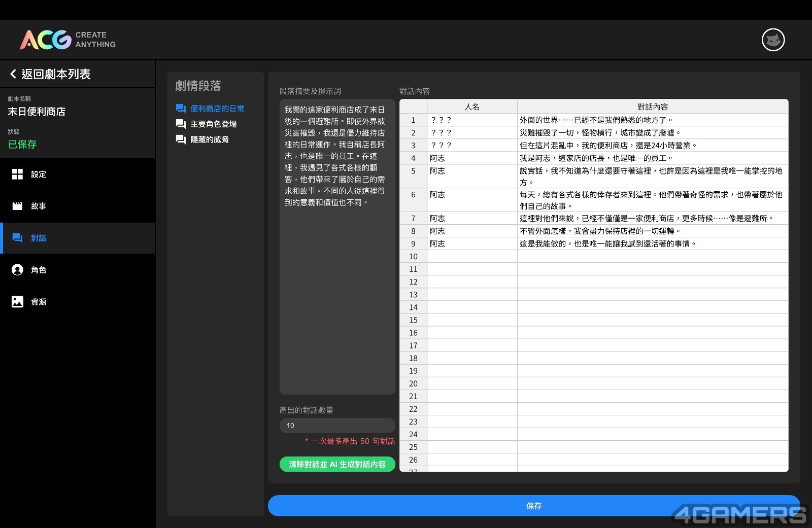Switch to the 對話 section

tap(78, 238)
